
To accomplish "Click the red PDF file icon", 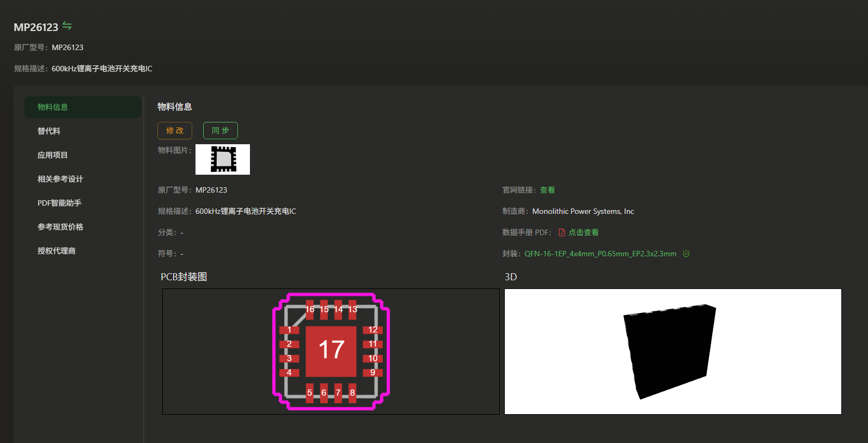I will pos(561,232).
